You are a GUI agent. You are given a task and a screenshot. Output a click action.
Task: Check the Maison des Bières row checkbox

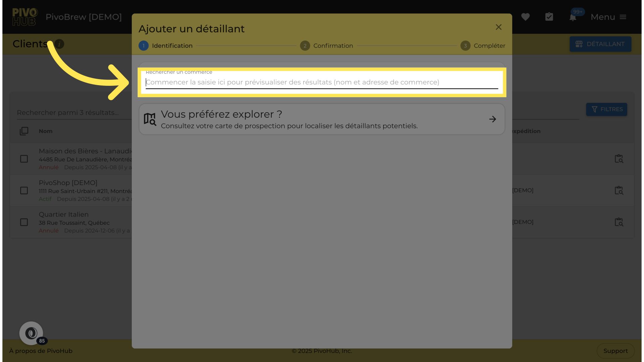point(24,159)
